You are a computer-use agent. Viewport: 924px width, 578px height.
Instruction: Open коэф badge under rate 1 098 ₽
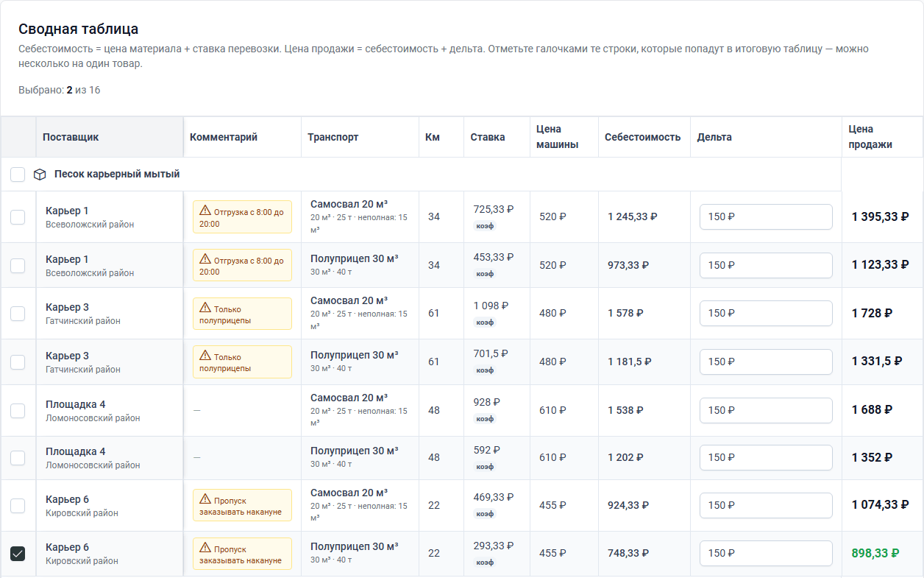tap(485, 323)
